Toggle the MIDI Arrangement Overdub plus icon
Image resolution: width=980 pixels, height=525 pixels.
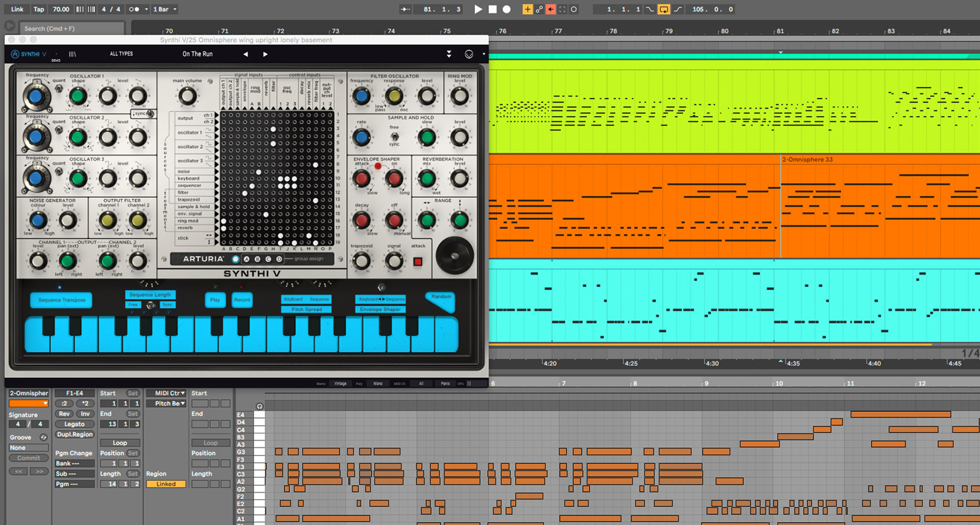[527, 9]
